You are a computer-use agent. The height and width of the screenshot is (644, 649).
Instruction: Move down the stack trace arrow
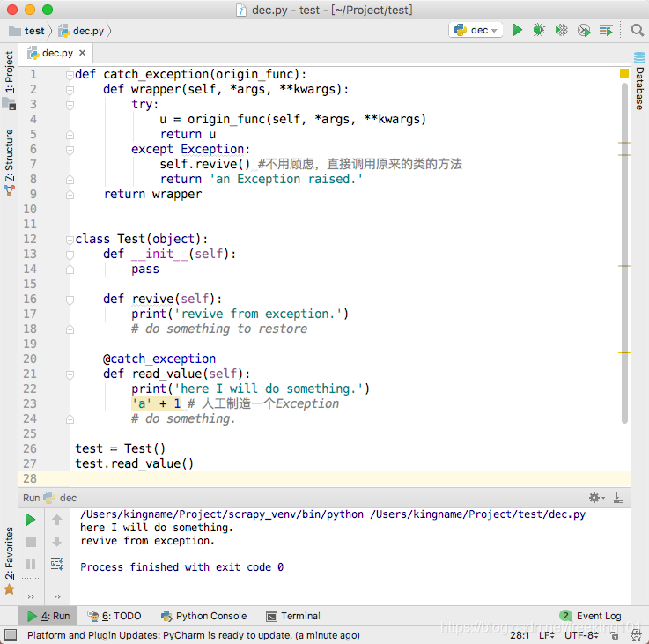(57, 542)
